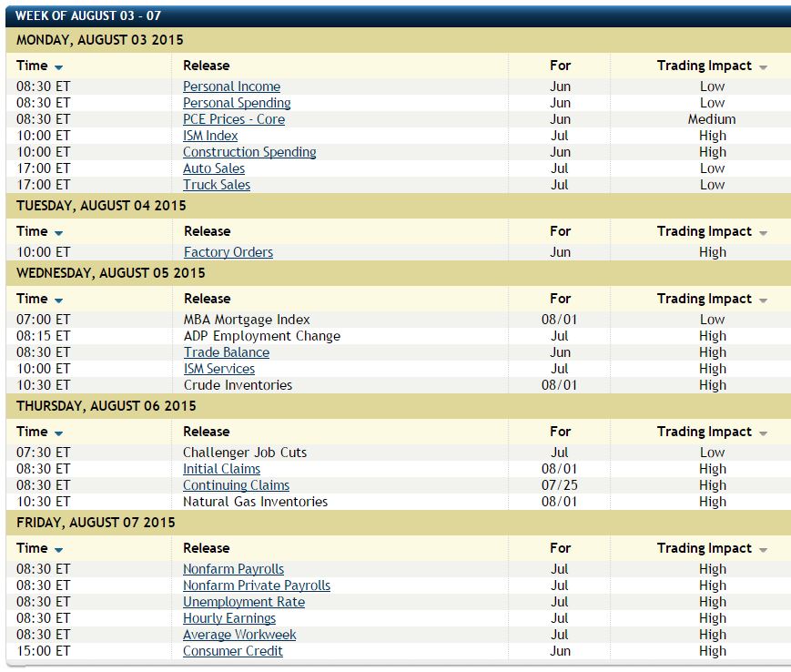Go to the Initial Claims release

(221, 469)
